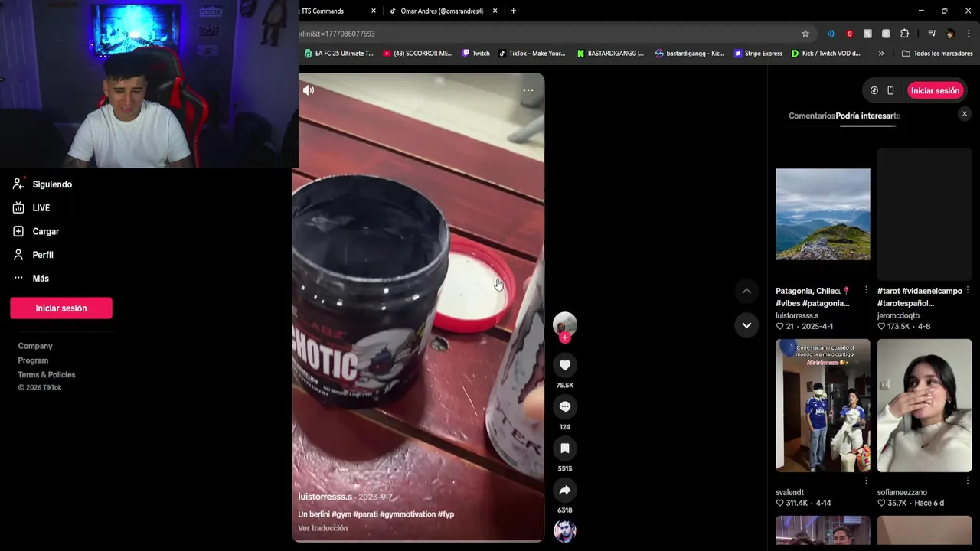Switch to the Comentarios tab

[x=812, y=116]
